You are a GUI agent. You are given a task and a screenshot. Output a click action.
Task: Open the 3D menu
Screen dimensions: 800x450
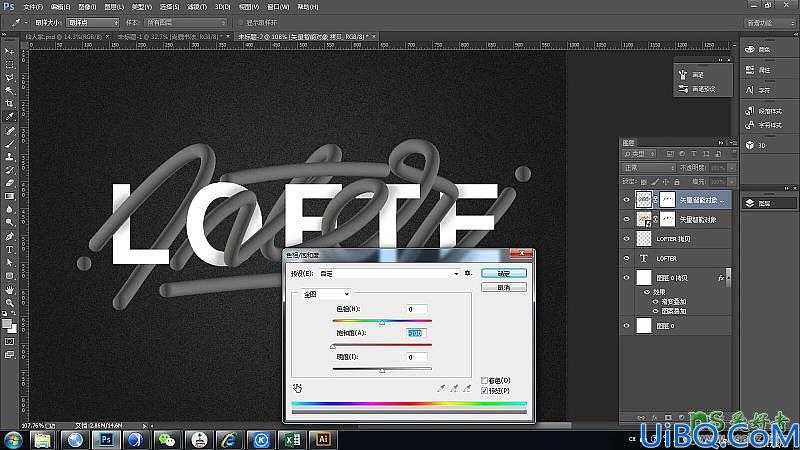pyautogui.click(x=222, y=7)
